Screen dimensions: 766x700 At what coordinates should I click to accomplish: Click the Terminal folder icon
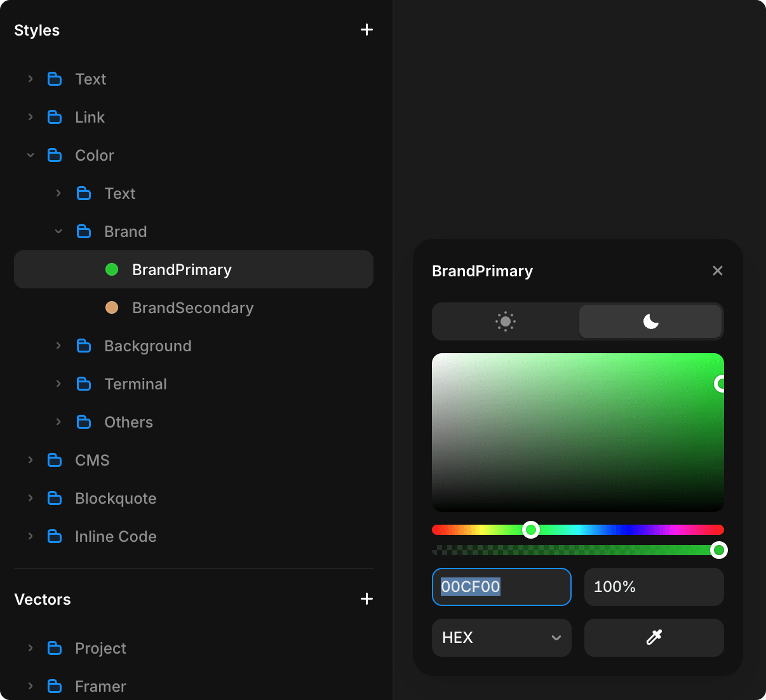84,384
